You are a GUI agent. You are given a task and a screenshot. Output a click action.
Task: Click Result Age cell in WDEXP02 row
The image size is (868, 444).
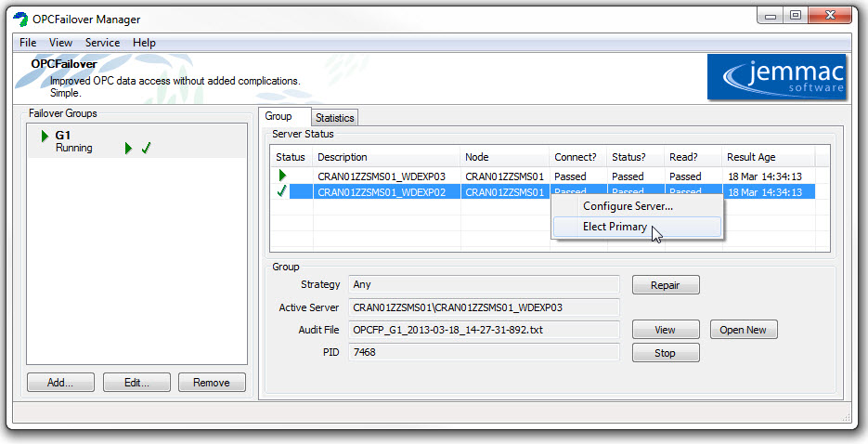pos(769,192)
